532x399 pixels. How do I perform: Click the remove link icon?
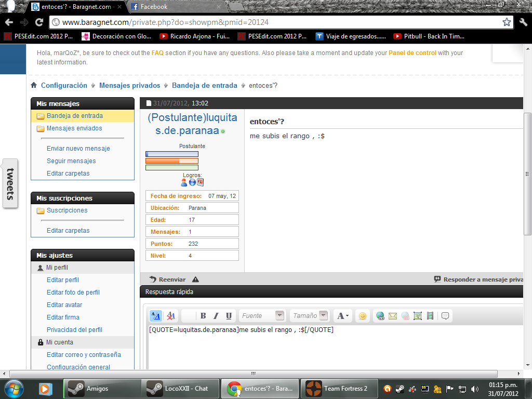[x=405, y=316]
